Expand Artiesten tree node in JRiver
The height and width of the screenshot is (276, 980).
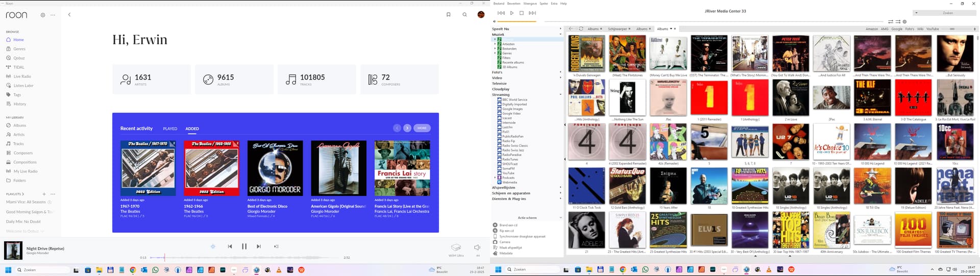495,44
